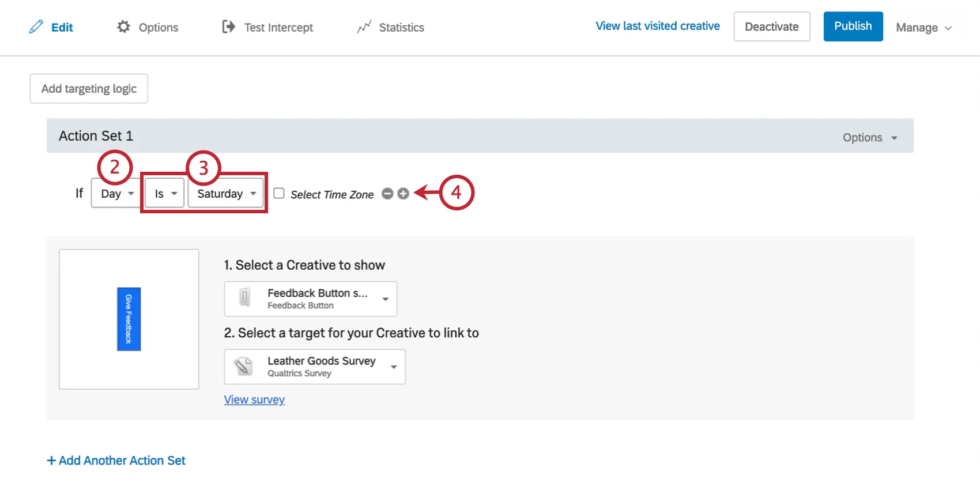Viewport: 980px width, 490px height.
Task: Click the Leather Goods Survey icon
Action: [244, 366]
